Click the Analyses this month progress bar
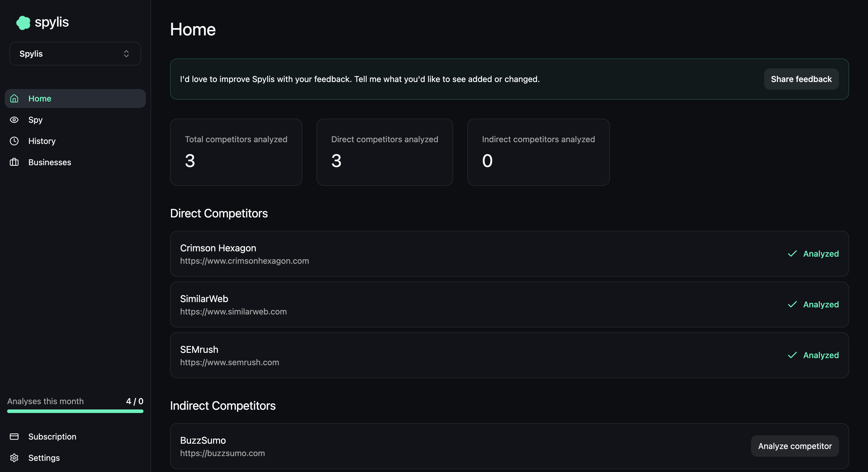Viewport: 868px width, 472px height. pyautogui.click(x=75, y=411)
